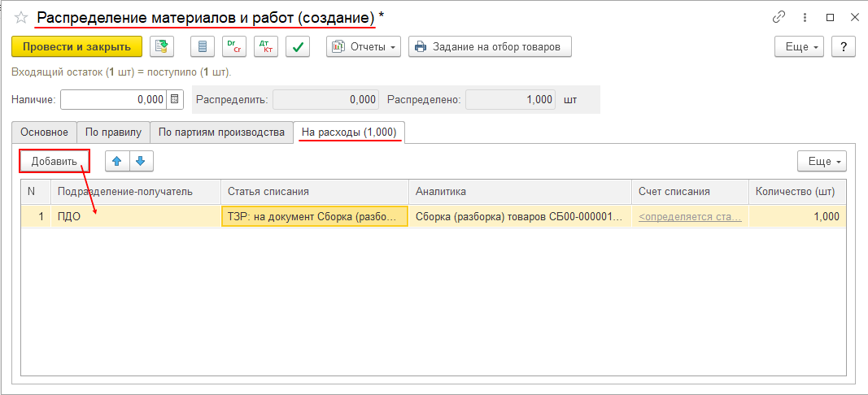Add document to favorites with star icon
Screen dimensions: 868x395
tap(21, 17)
